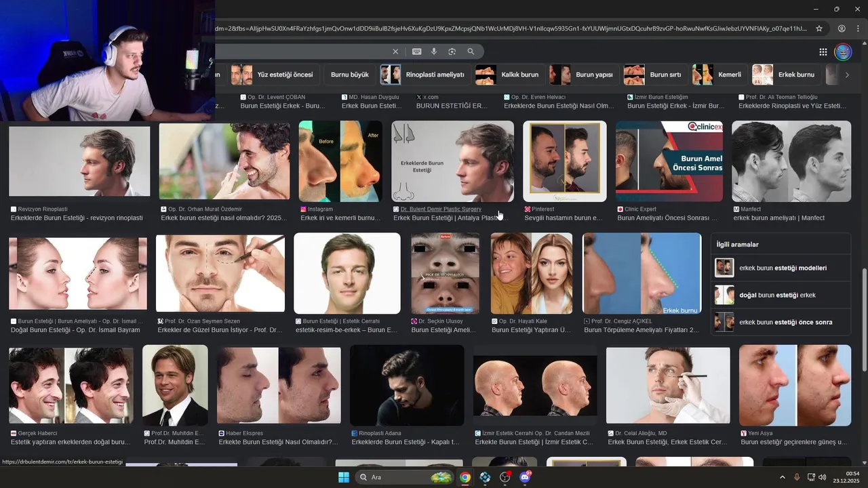Clear the search box with the X icon

pos(395,52)
